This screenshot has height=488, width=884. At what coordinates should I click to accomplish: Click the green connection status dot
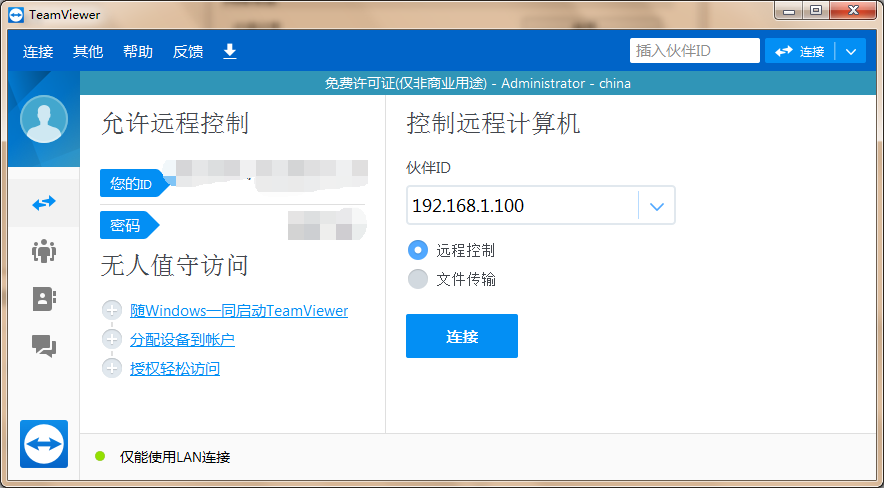tap(100, 456)
